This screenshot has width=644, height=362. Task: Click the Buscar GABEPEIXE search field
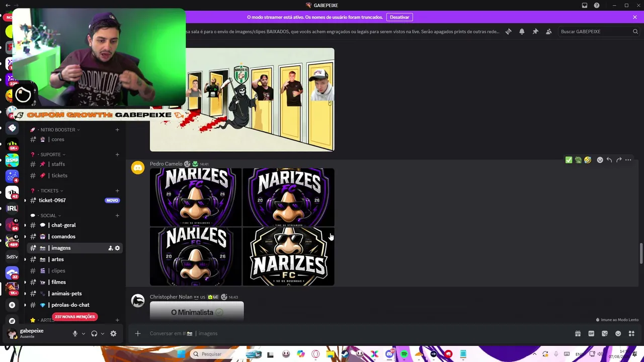coord(599,31)
